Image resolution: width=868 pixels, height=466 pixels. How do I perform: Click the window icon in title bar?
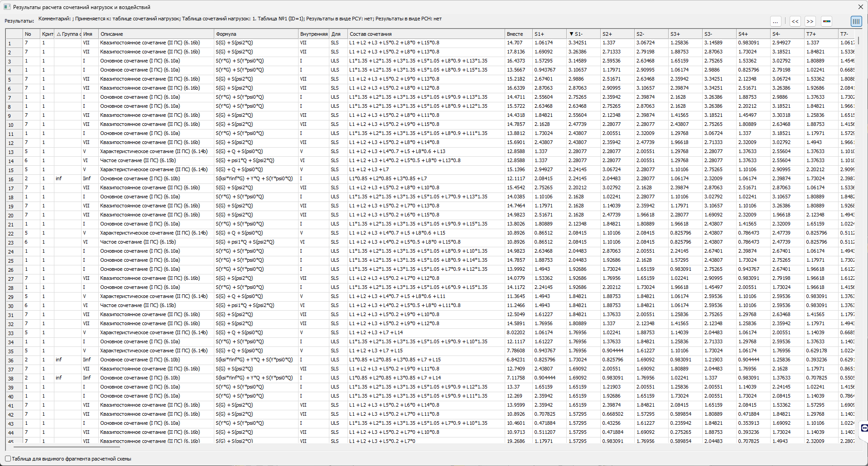7,7
